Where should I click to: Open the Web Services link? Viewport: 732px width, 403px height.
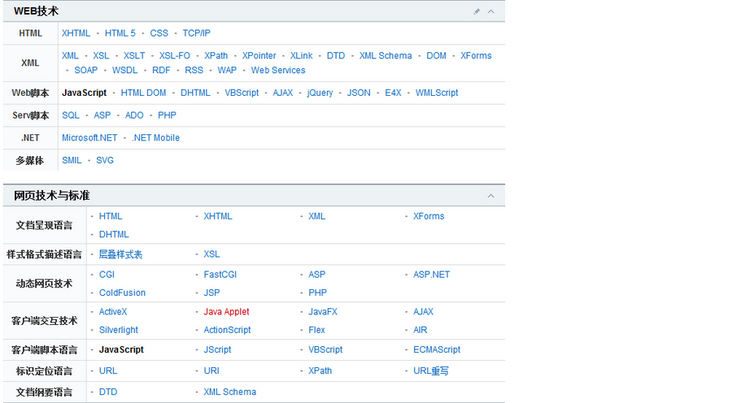pos(278,70)
